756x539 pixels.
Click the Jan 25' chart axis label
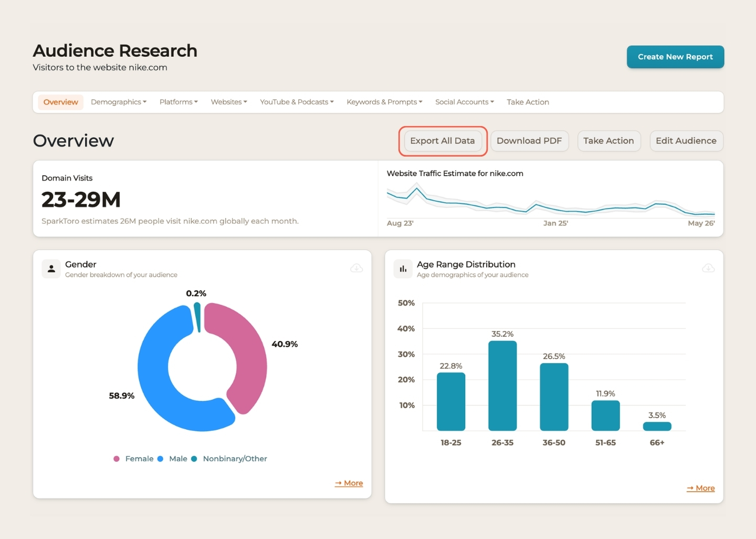coord(555,223)
